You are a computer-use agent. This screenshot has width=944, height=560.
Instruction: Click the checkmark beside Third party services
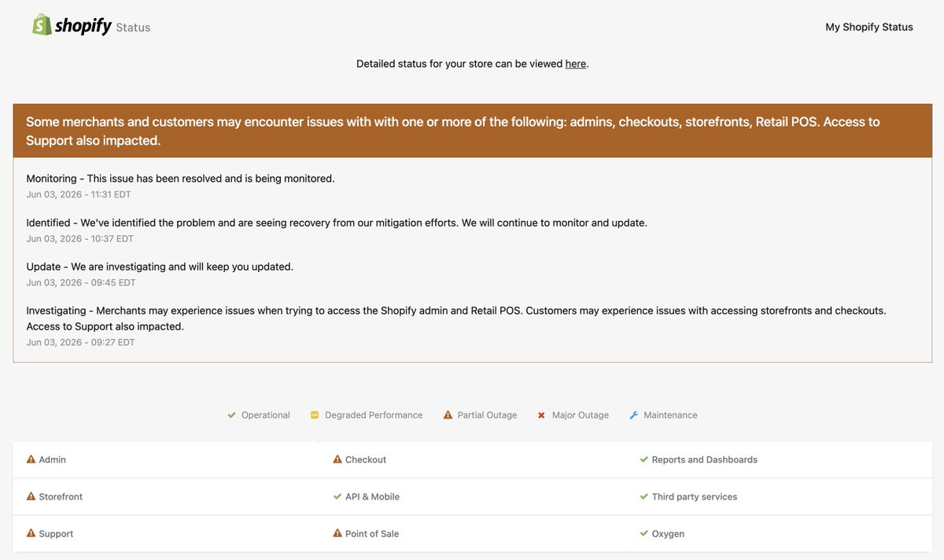coord(644,496)
